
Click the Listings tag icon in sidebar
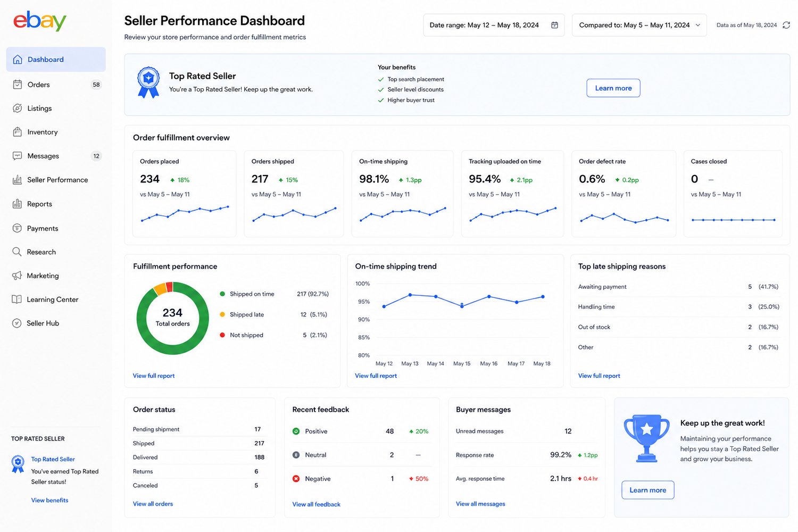(x=18, y=109)
